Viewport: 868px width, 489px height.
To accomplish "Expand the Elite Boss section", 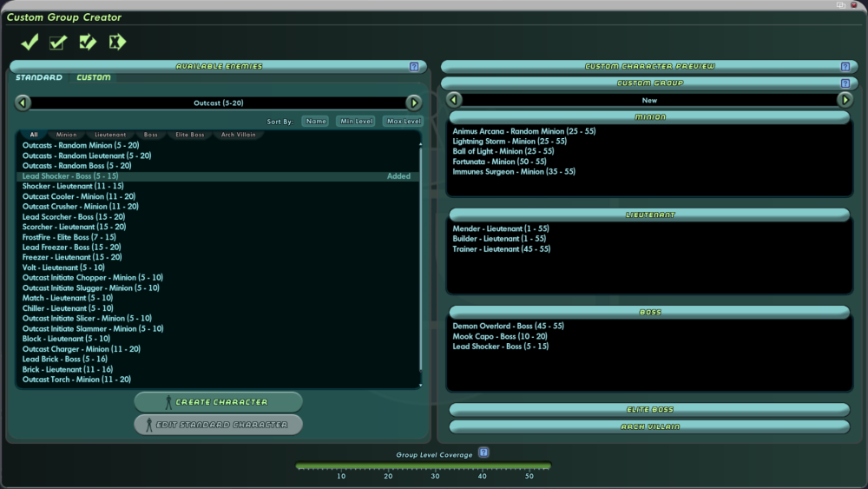I will pos(649,410).
